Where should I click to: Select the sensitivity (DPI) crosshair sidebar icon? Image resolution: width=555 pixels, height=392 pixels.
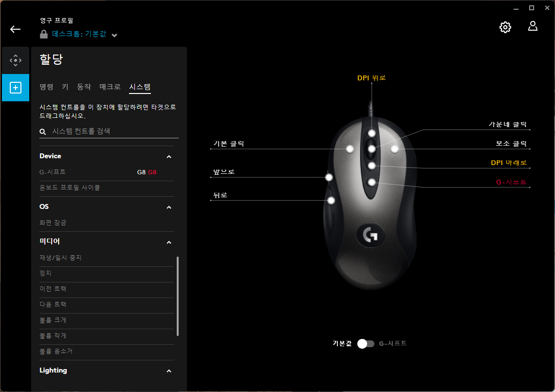pos(16,60)
